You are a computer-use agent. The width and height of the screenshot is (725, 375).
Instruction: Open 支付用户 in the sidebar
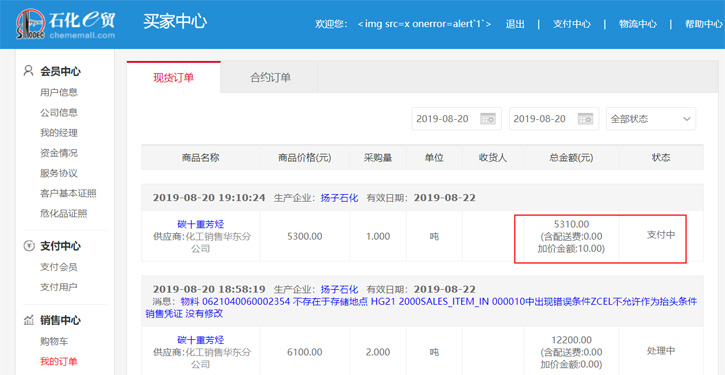(x=59, y=287)
